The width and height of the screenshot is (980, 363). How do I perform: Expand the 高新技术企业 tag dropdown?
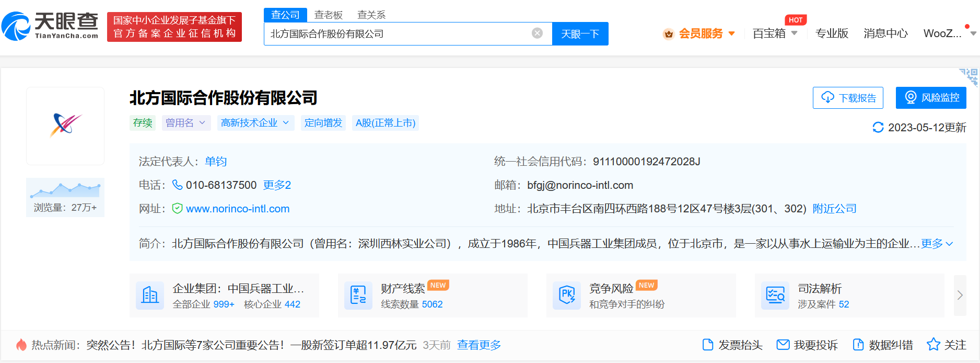coord(255,123)
